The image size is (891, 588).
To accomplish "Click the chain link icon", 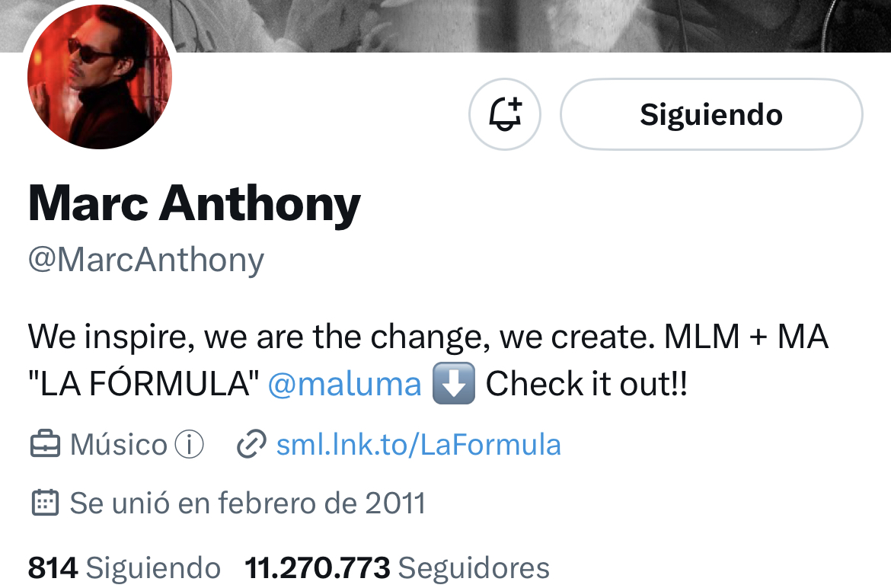I will (x=251, y=444).
